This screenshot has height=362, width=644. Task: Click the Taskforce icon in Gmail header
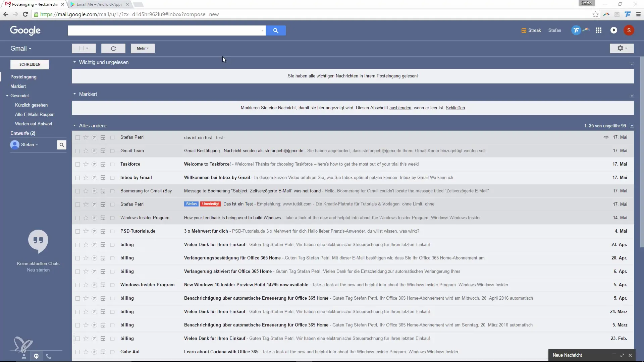click(576, 30)
